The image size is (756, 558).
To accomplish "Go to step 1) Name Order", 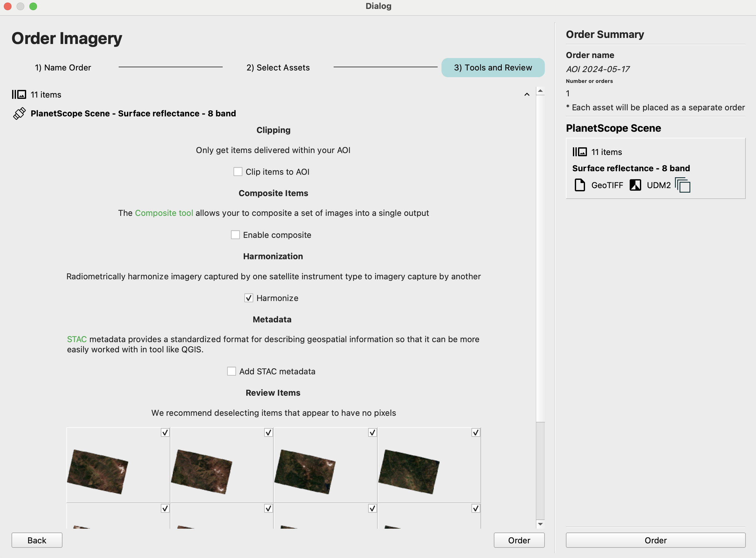I will [x=63, y=68].
